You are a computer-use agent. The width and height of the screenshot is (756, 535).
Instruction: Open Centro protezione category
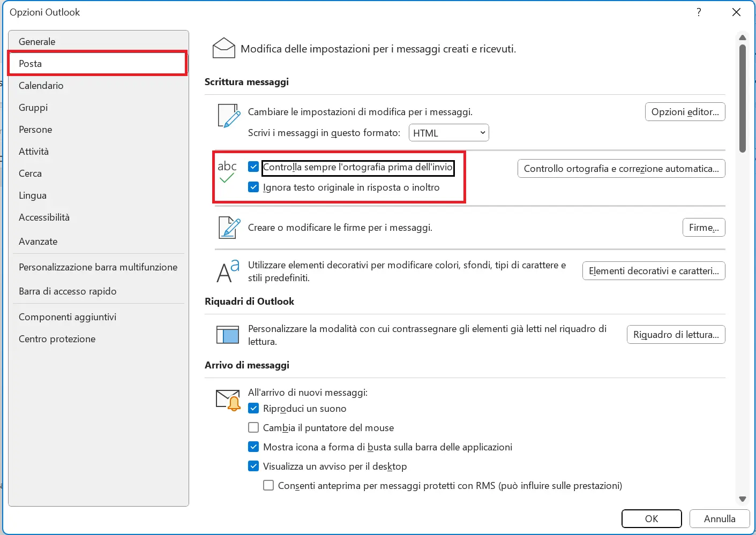click(99, 338)
